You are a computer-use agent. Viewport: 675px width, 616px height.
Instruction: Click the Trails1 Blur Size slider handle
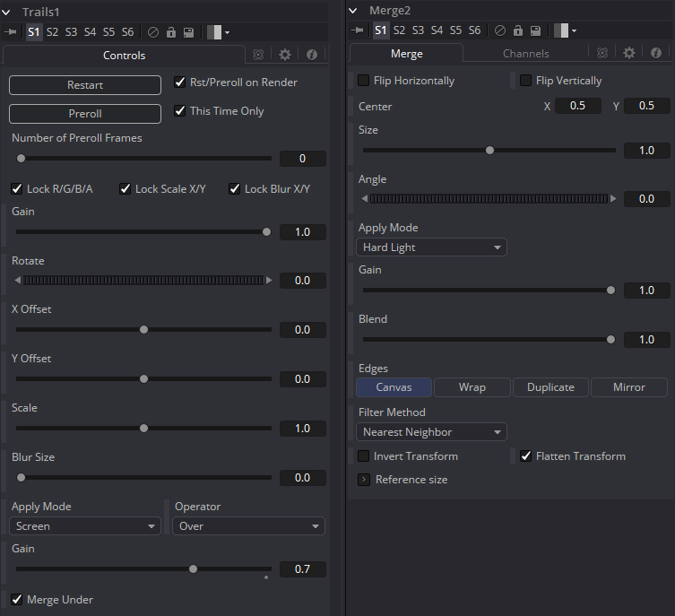click(21, 477)
